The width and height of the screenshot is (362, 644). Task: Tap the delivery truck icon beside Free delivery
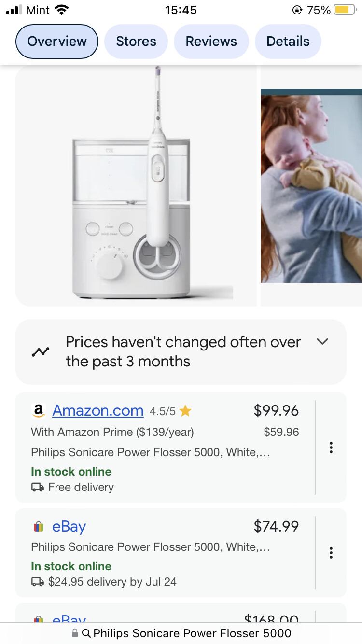tap(38, 487)
